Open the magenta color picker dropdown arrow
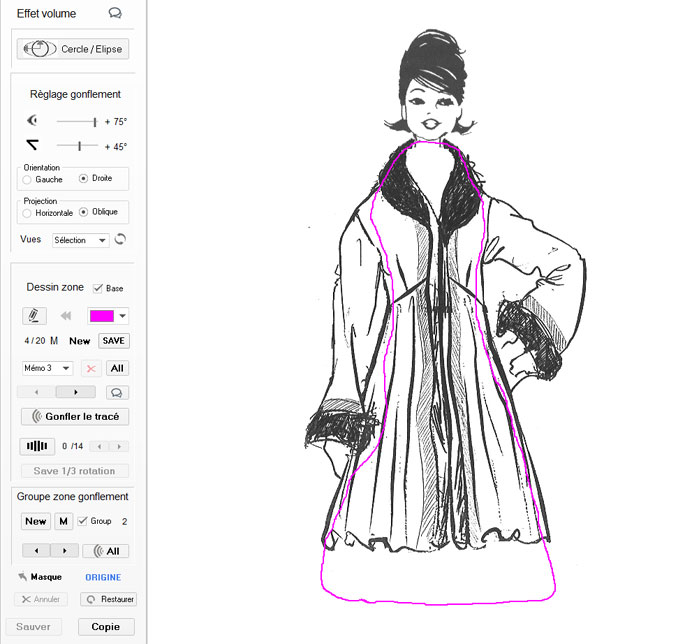Screen dimensions: 685x644 click(x=123, y=316)
